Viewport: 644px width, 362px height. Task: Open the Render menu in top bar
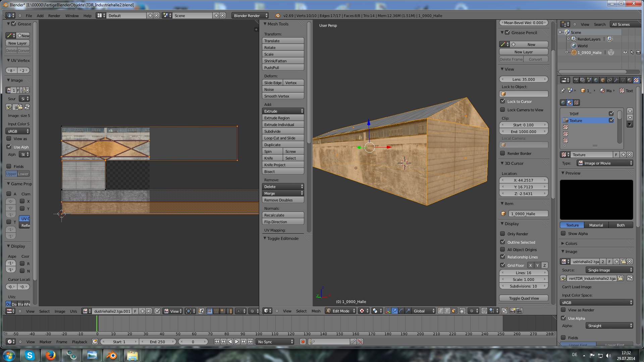point(54,16)
